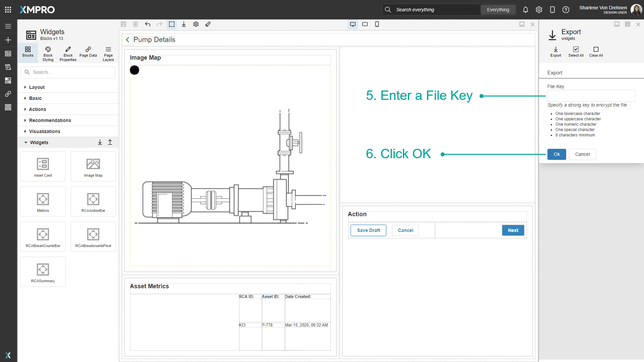
Task: Click inside the File Key input field
Action: [591, 96]
